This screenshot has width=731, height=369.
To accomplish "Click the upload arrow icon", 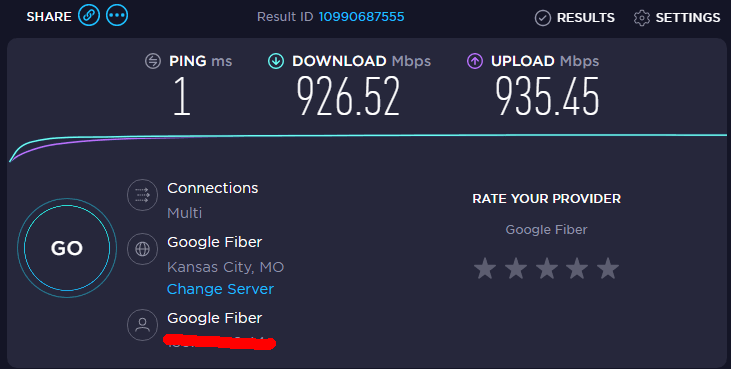I will tap(475, 61).
